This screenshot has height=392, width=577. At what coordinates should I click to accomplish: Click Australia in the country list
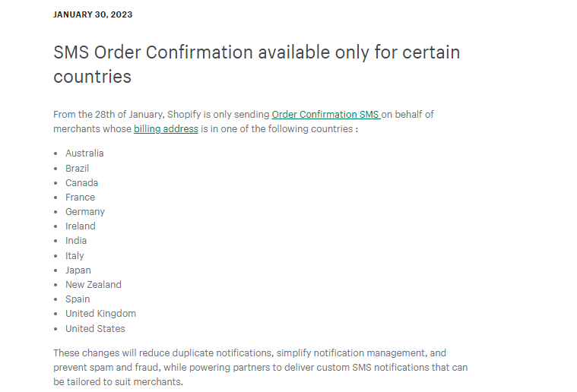(x=84, y=153)
